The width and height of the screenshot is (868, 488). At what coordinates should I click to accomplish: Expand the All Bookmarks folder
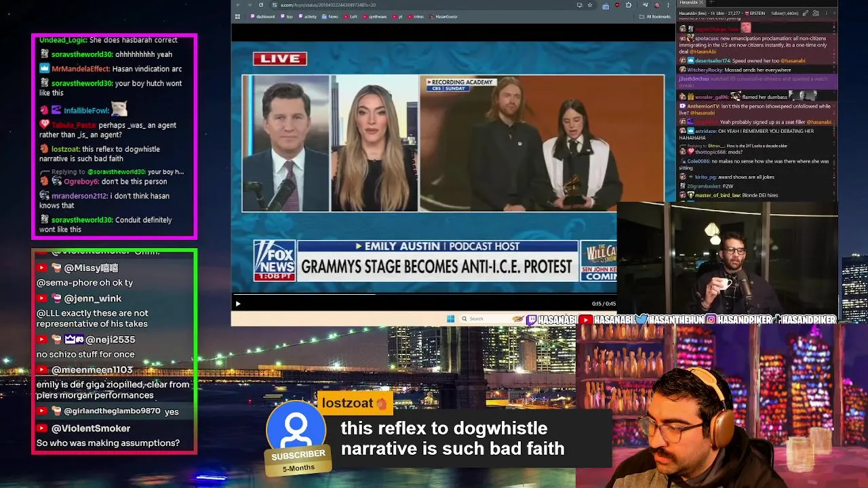pos(655,16)
